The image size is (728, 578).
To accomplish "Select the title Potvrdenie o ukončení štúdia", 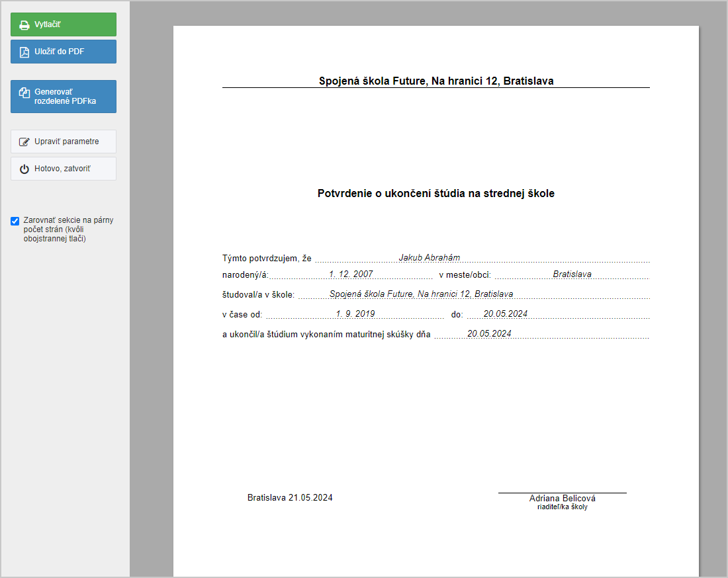I will pos(436,194).
